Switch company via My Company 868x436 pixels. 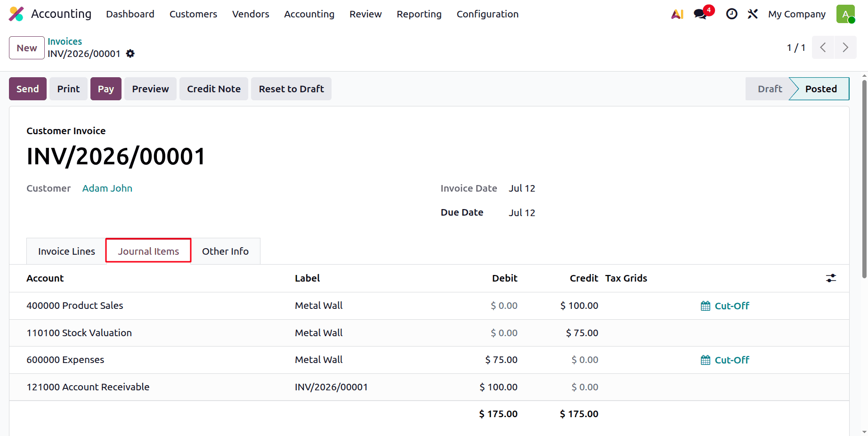[797, 14]
